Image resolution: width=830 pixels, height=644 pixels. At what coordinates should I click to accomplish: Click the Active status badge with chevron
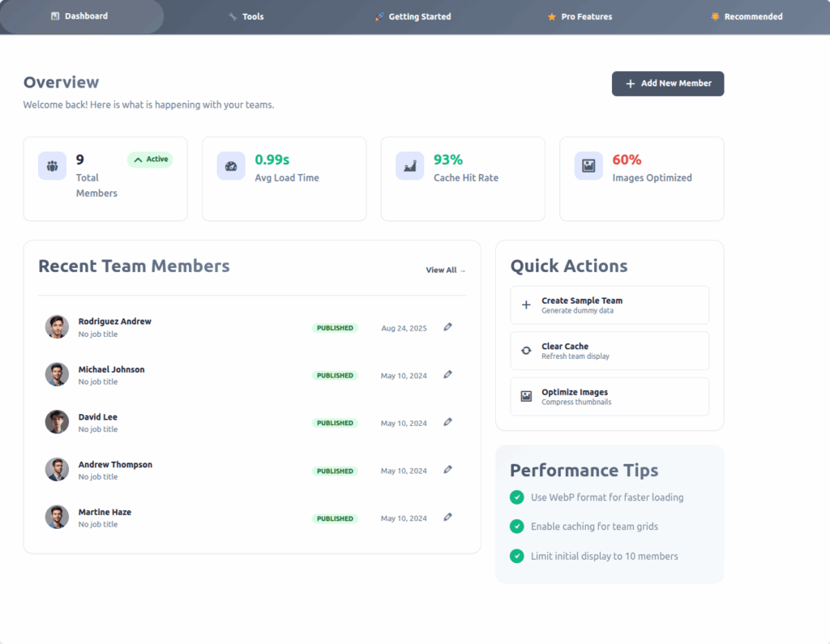[150, 160]
